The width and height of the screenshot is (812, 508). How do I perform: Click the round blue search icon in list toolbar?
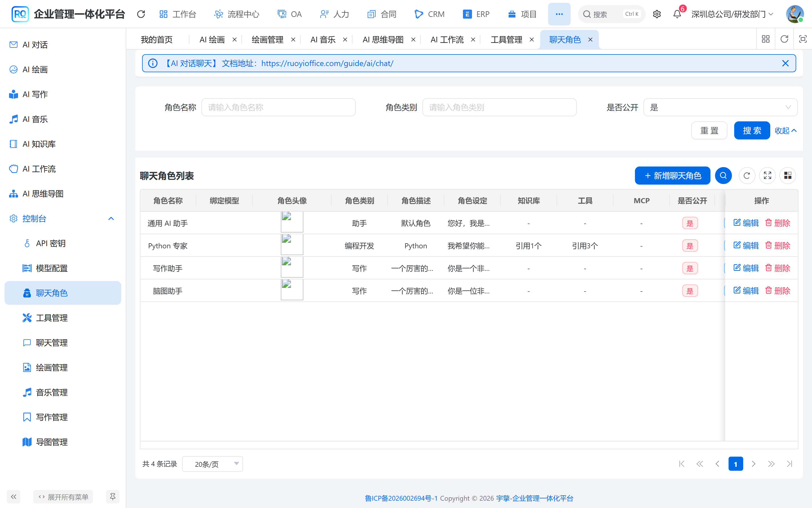click(723, 175)
